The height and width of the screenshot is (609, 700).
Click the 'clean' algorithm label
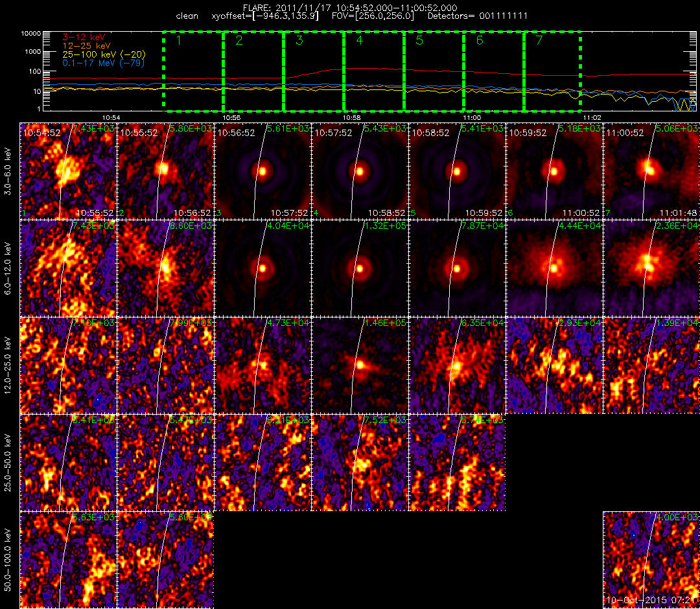click(x=187, y=16)
